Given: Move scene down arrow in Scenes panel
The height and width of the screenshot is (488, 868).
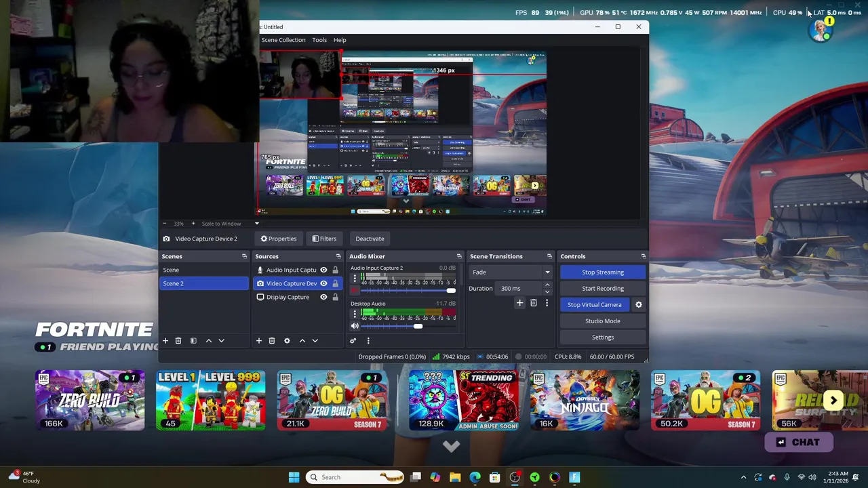Looking at the screenshot, I should [221, 341].
